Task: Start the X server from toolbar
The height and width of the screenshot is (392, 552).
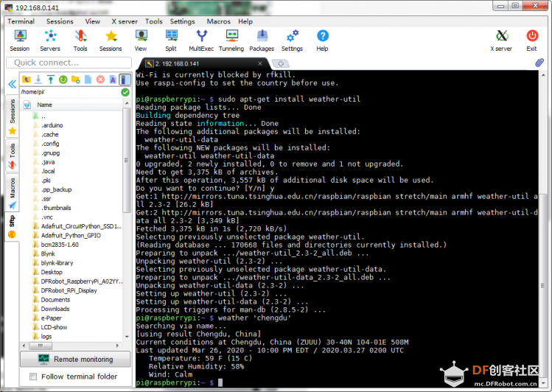Action: [501, 41]
